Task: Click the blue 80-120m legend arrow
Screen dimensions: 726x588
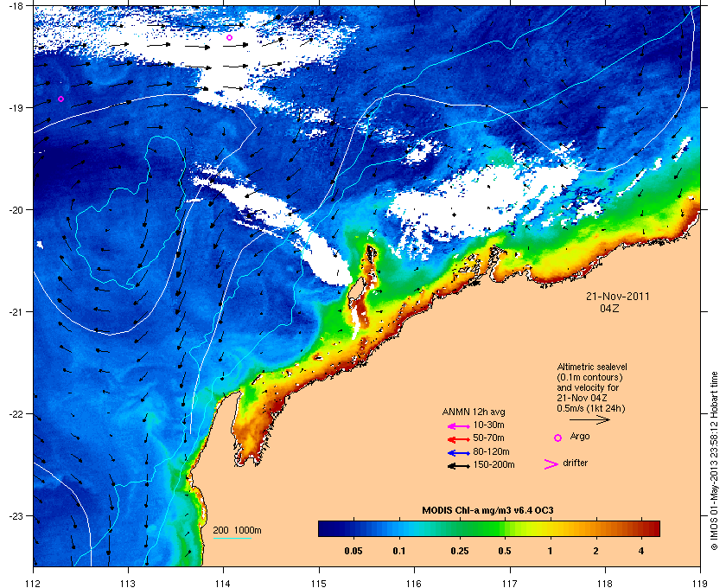Action: click(459, 453)
